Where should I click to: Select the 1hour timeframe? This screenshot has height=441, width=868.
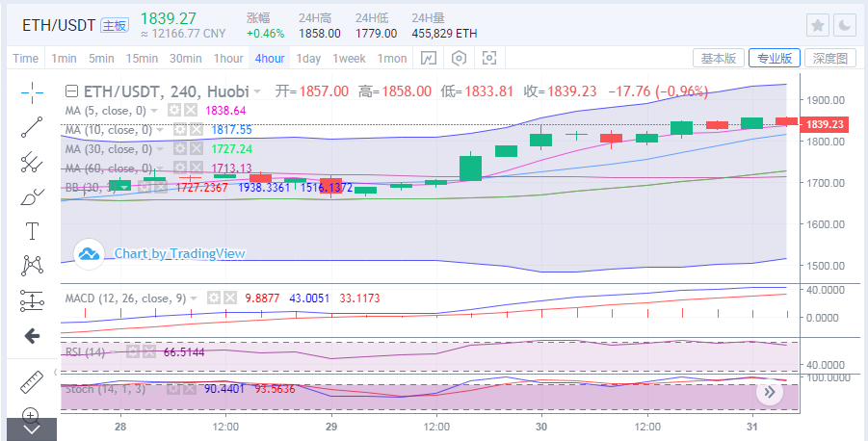228,58
